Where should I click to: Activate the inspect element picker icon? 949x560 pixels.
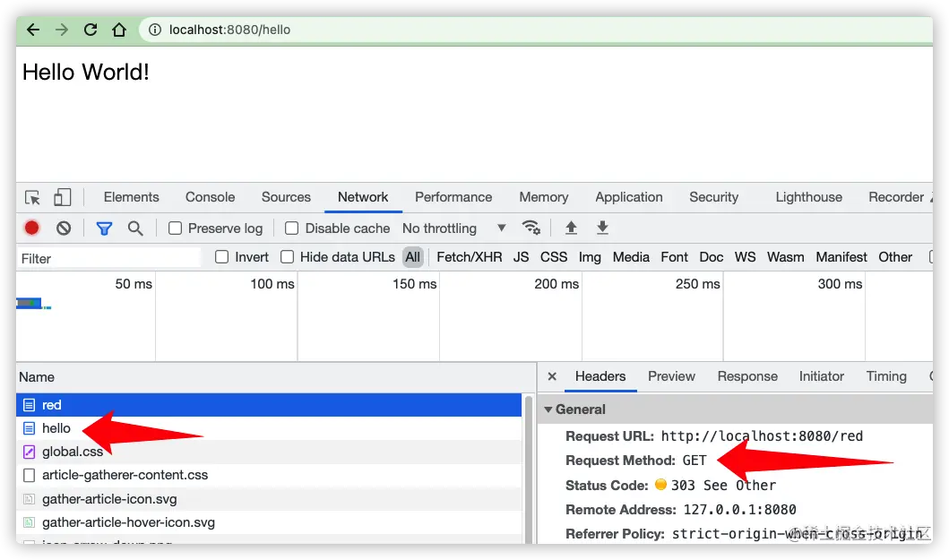tap(32, 197)
